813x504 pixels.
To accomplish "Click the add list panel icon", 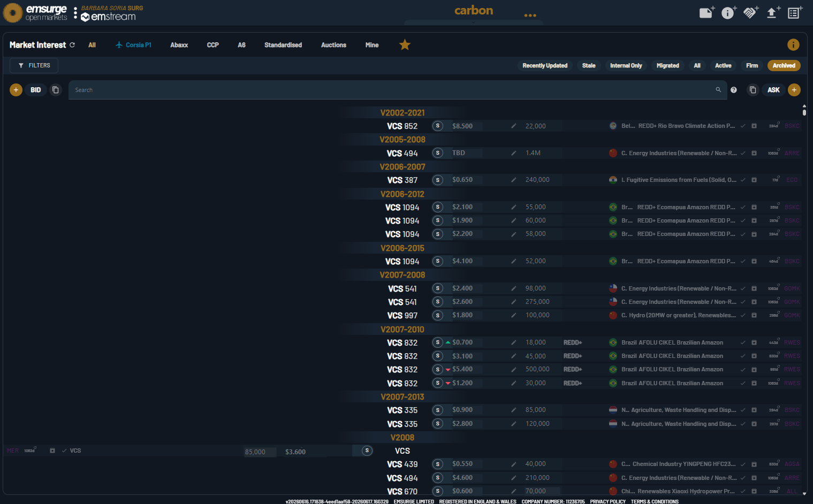I will tap(795, 12).
